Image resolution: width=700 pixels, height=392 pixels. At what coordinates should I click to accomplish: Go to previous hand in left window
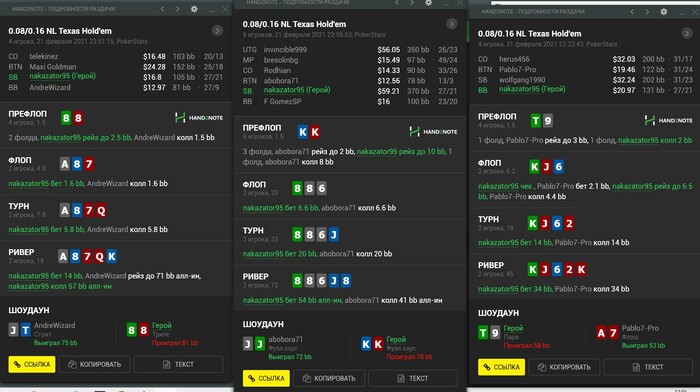tap(162, 9)
